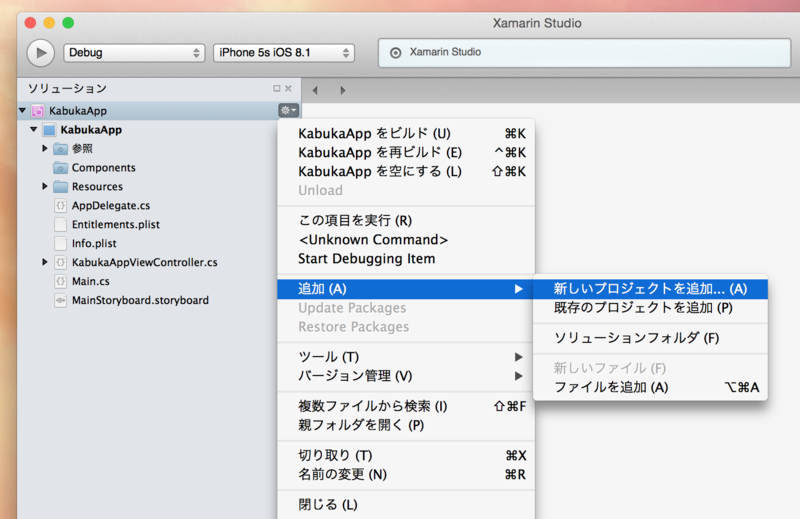
Task: Open the 追加 (A) submenu
Action: click(x=406, y=289)
